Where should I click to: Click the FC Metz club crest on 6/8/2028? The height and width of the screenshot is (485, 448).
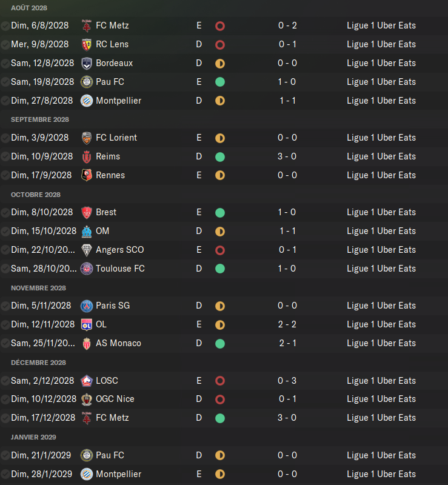pos(87,25)
